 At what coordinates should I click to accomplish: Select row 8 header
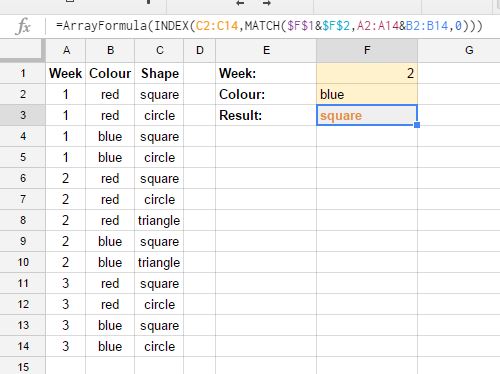click(x=23, y=220)
